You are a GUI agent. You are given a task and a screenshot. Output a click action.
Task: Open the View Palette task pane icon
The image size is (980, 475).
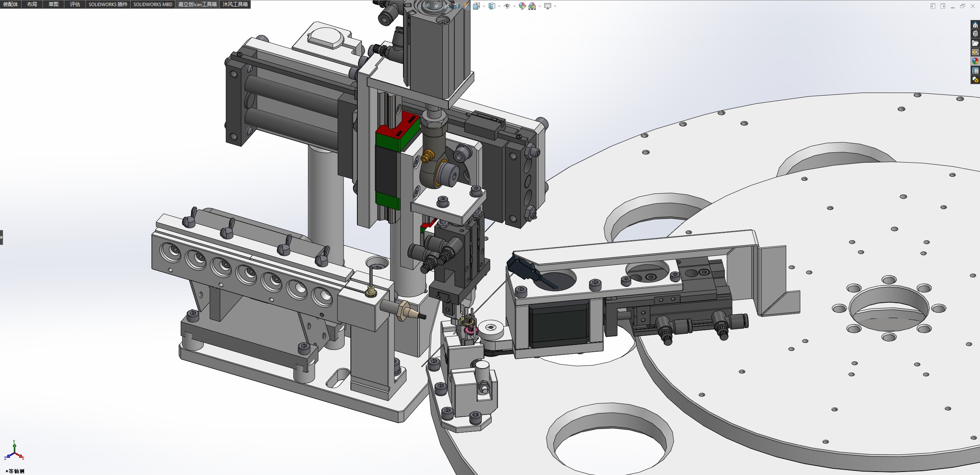(x=975, y=52)
